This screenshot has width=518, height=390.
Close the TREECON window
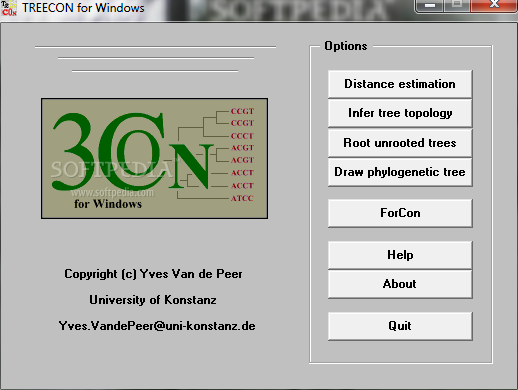[494, 5]
